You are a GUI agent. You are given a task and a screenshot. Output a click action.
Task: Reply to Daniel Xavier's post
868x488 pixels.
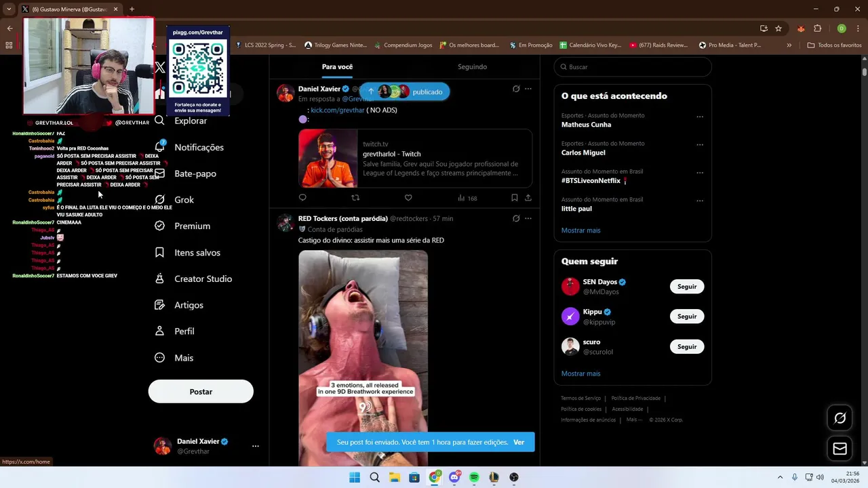302,198
